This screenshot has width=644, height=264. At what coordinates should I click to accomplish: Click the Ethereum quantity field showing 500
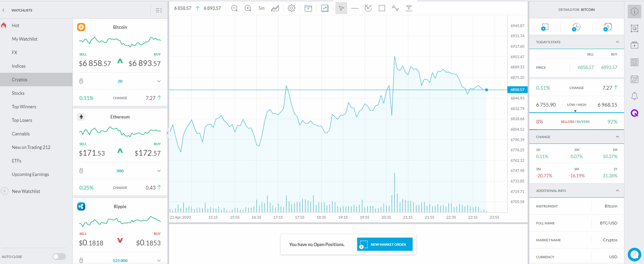[120, 171]
